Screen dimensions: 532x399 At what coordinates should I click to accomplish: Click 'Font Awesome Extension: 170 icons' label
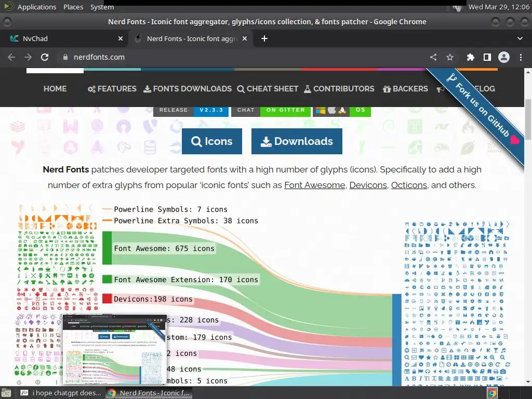(186, 280)
